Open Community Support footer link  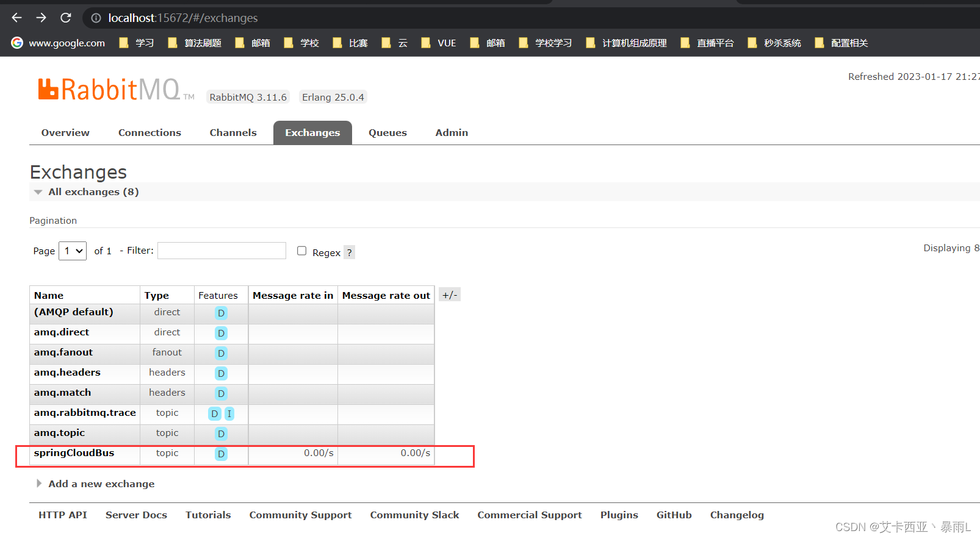pos(300,515)
